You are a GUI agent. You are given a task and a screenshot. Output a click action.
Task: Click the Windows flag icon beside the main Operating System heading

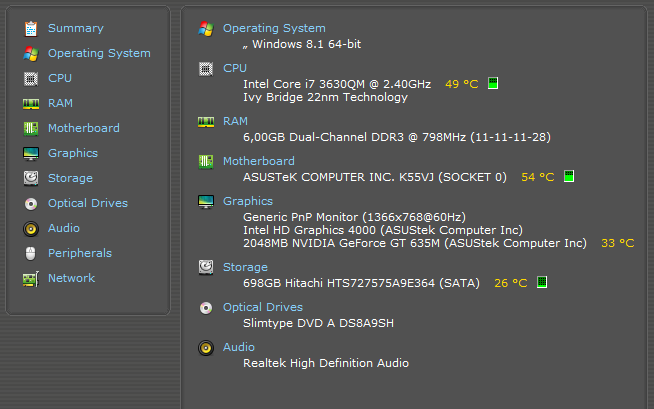coord(206,29)
